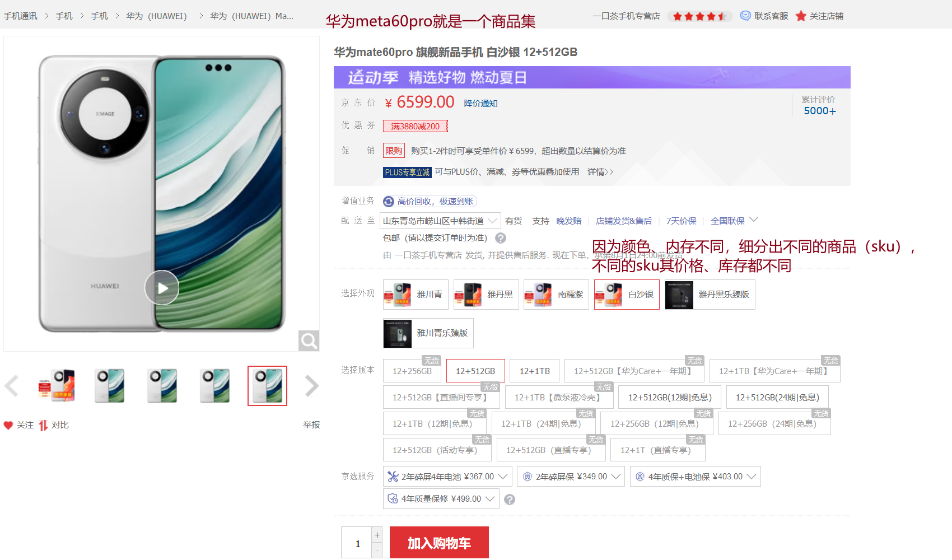The width and height of the screenshot is (952, 560).
Task: Click the 关注店铺 star icon
Action: (x=801, y=16)
